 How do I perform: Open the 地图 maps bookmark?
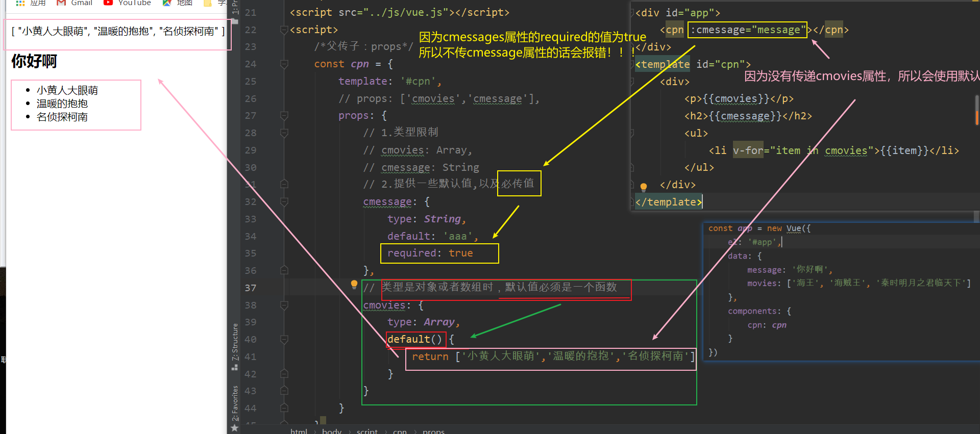(x=177, y=3)
